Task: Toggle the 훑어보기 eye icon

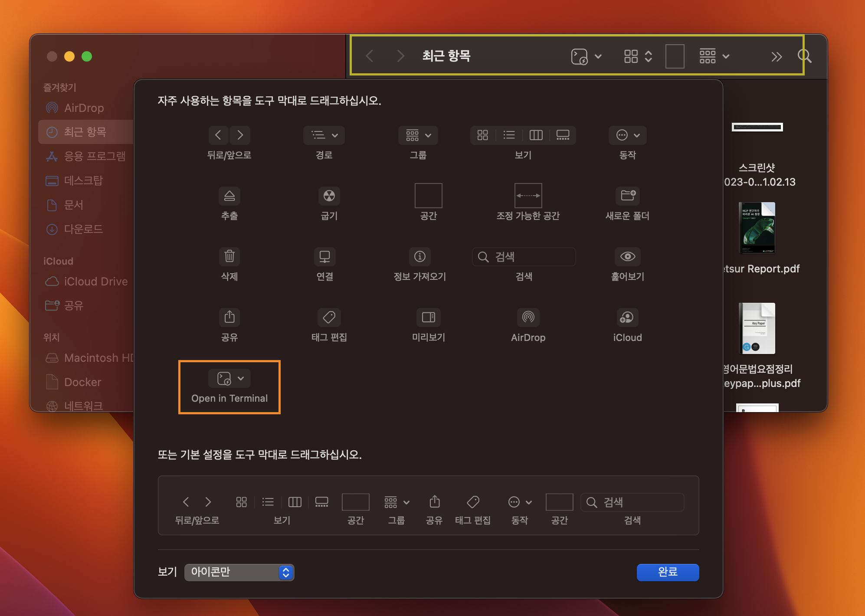Action: 627,256
